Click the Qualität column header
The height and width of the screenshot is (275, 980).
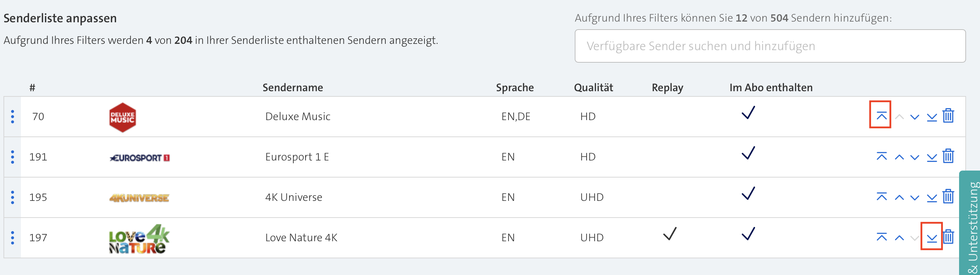click(x=593, y=88)
